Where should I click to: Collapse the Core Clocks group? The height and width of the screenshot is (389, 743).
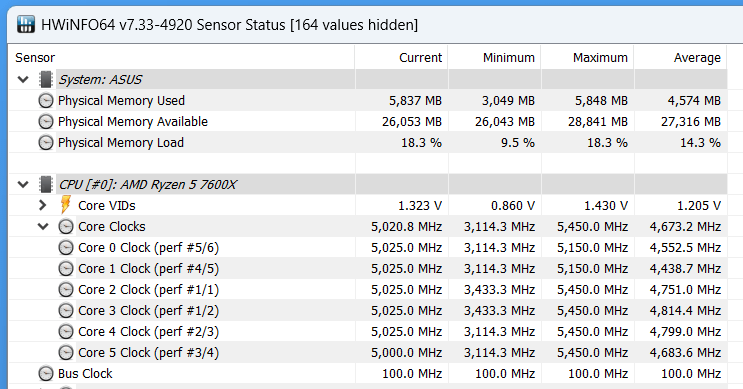click(43, 226)
